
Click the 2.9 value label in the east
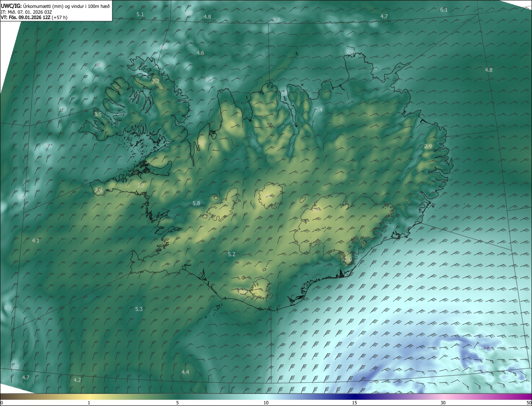[428, 147]
